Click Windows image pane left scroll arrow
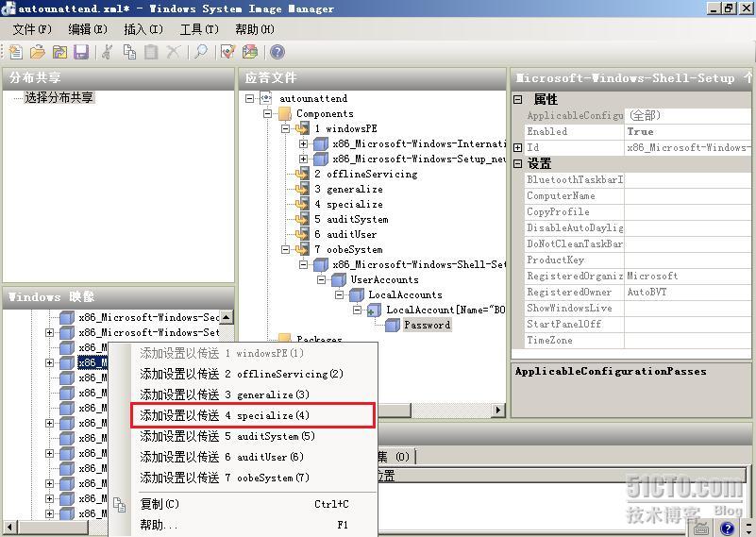Viewport: 756px width, 537px height. 9,527
